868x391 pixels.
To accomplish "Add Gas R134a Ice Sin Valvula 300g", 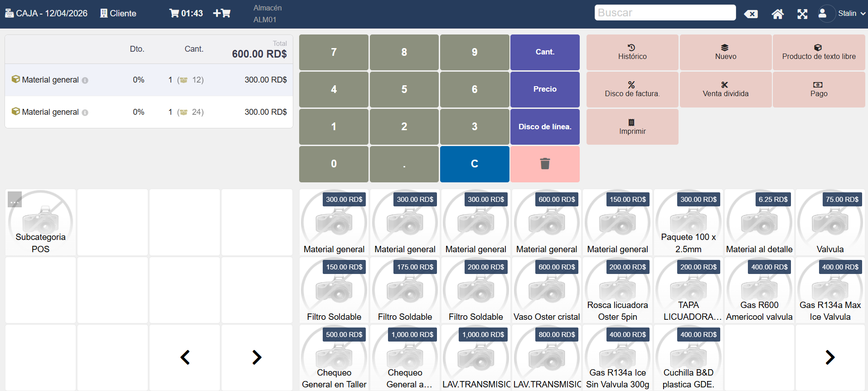I will (617, 357).
